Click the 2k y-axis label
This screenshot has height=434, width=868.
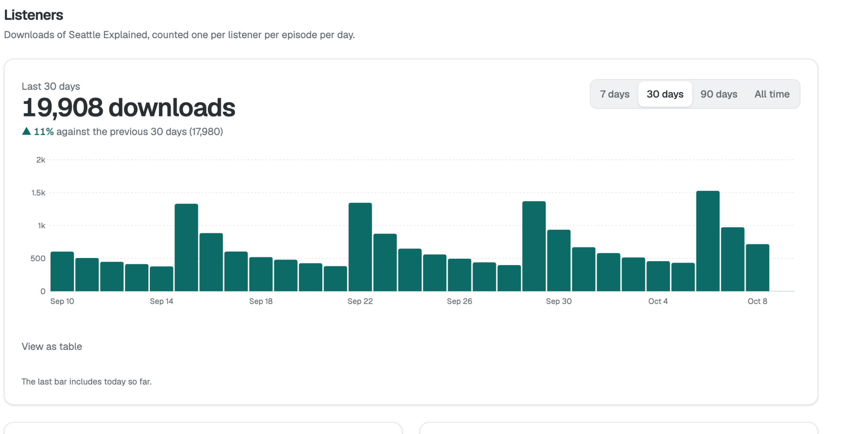pyautogui.click(x=41, y=160)
